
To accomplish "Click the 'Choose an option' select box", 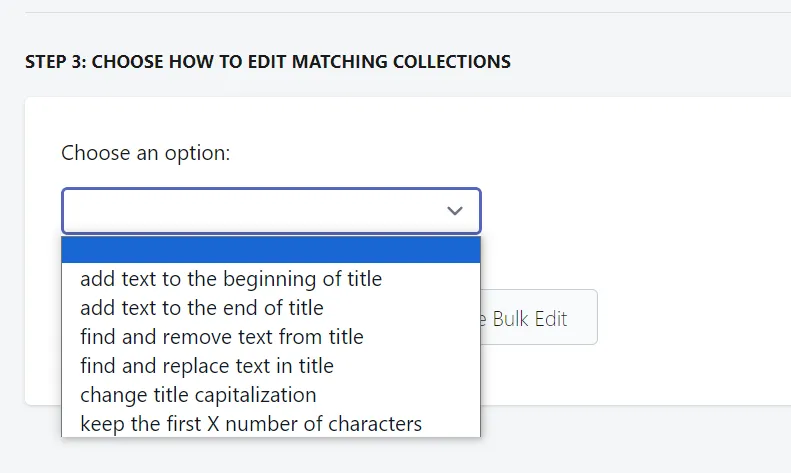I will coord(271,211).
